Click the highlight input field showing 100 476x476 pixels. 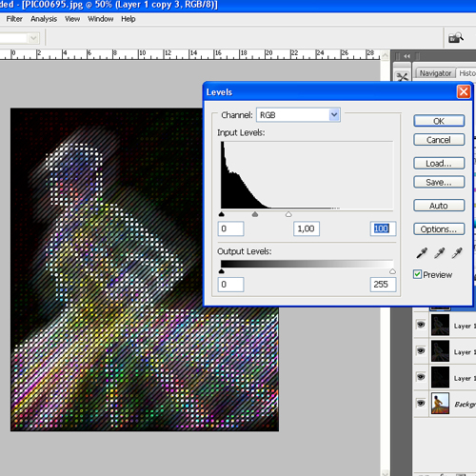[383, 228]
